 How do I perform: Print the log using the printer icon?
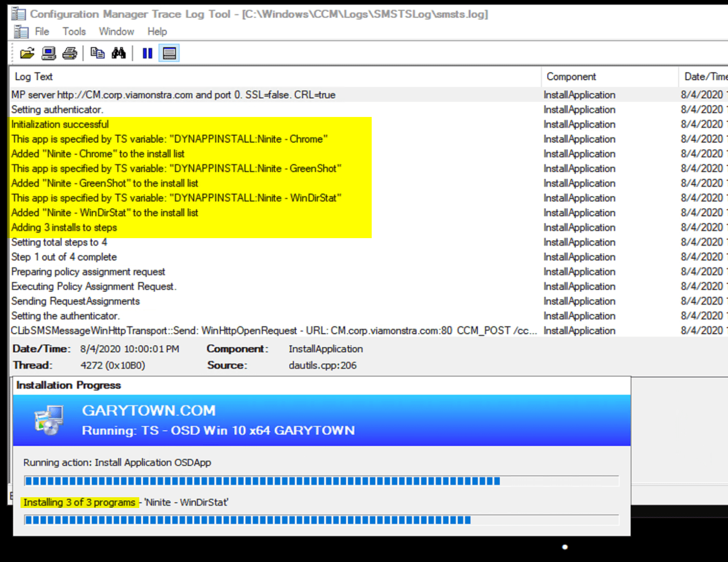point(69,53)
